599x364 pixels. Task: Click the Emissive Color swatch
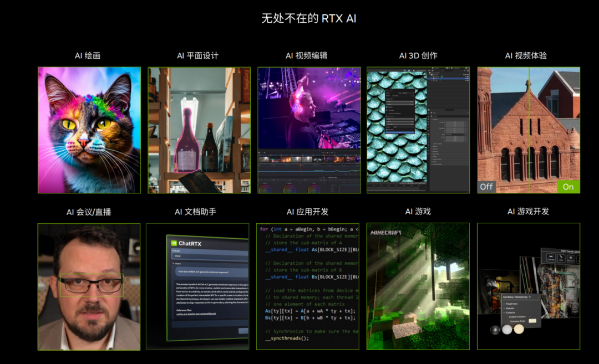(x=532, y=320)
